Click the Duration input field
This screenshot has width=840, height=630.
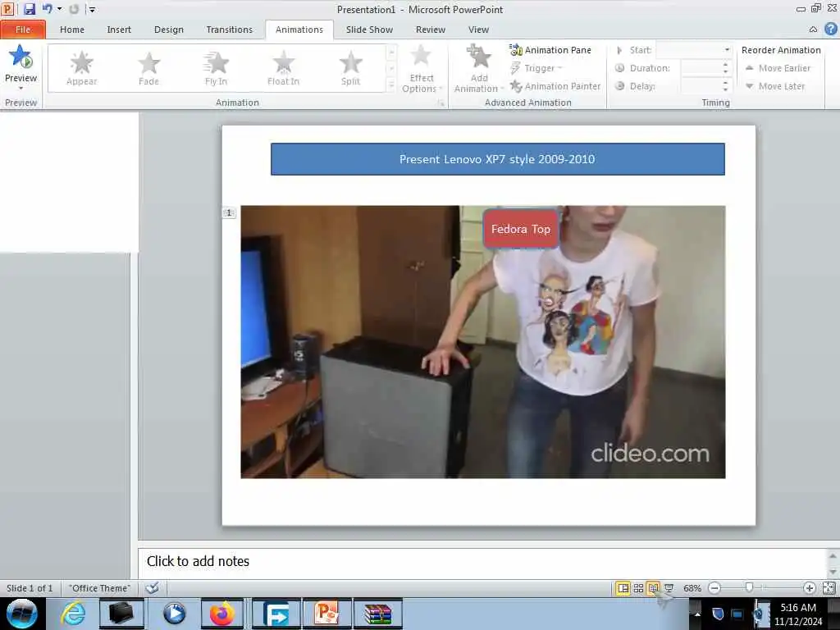tap(701, 68)
